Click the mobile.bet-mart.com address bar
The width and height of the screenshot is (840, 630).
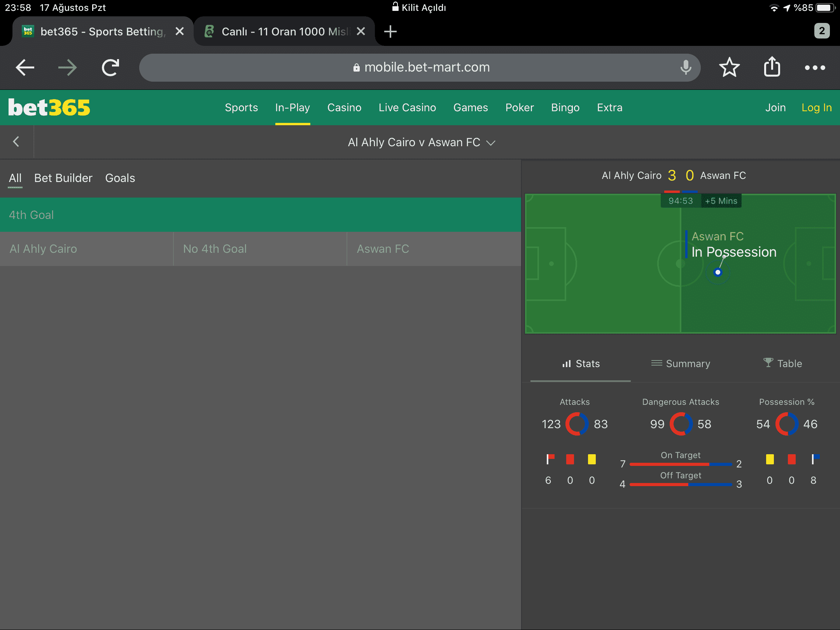point(420,68)
